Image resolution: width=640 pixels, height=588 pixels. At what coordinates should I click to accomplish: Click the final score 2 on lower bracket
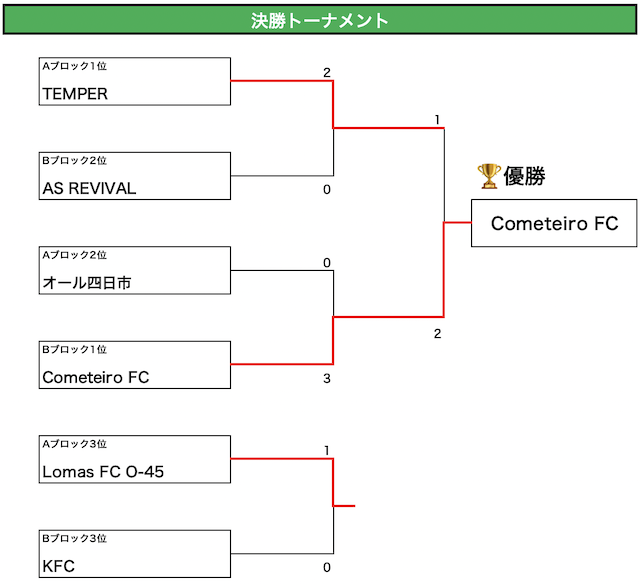(x=437, y=333)
